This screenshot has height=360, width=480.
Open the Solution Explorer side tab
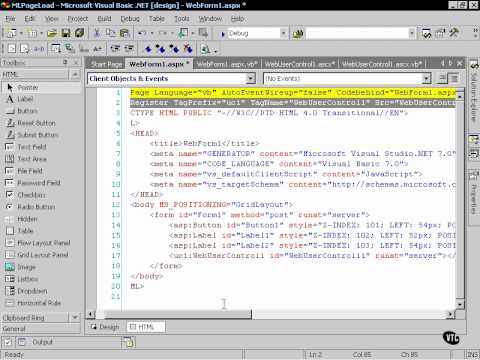coord(474,93)
